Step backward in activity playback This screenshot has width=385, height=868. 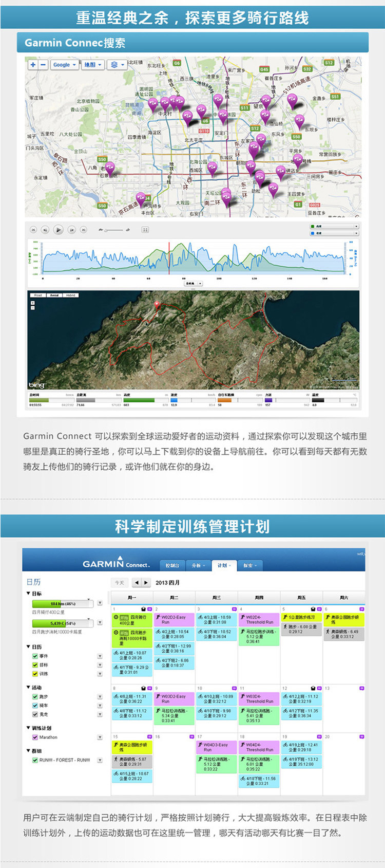click(45, 230)
